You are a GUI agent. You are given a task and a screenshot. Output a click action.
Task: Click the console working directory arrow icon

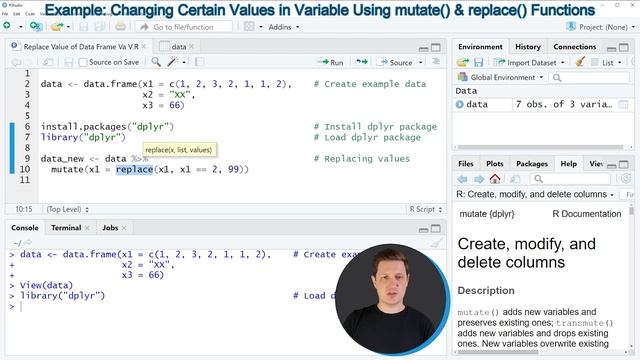(29, 243)
